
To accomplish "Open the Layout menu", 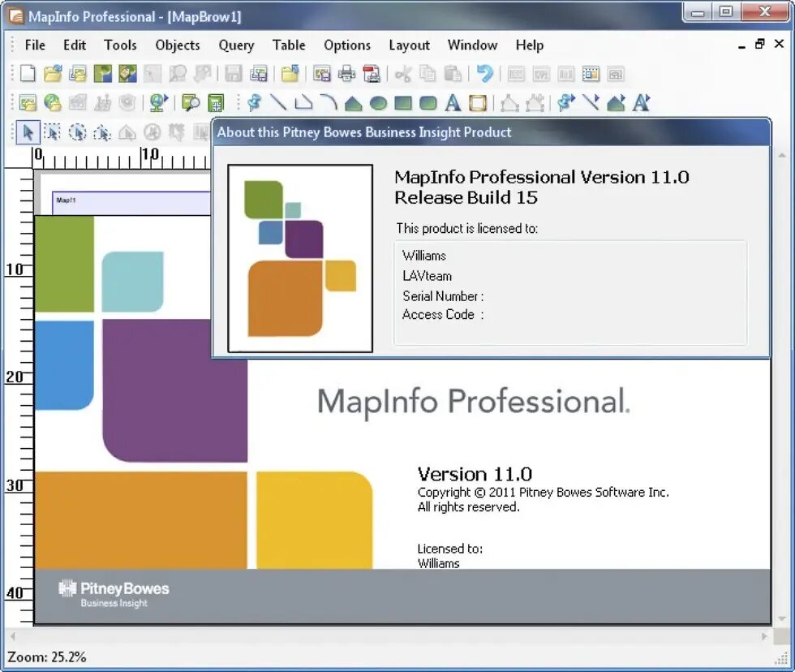I will click(409, 45).
